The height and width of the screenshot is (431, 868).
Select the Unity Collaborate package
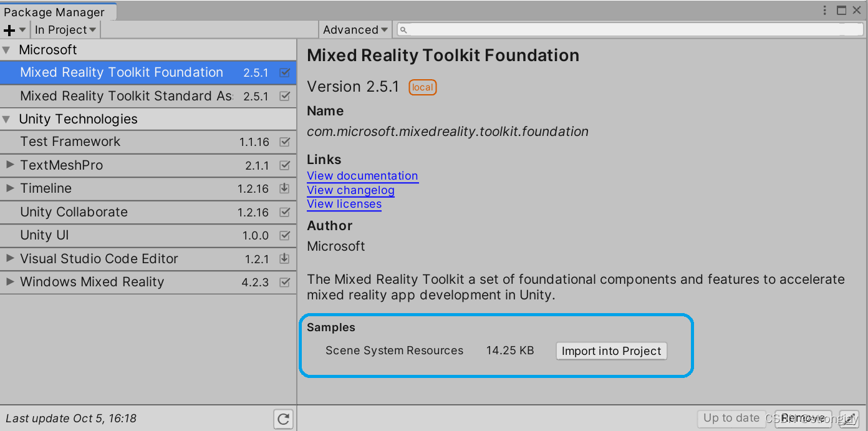(x=148, y=212)
